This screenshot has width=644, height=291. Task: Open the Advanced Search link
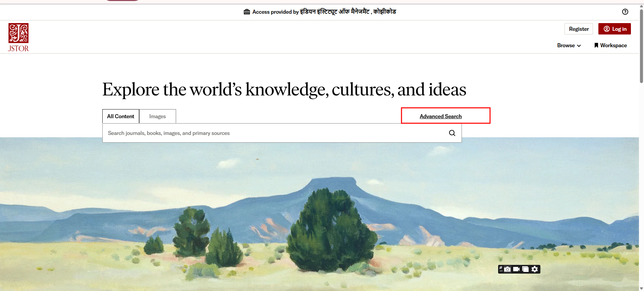point(441,116)
